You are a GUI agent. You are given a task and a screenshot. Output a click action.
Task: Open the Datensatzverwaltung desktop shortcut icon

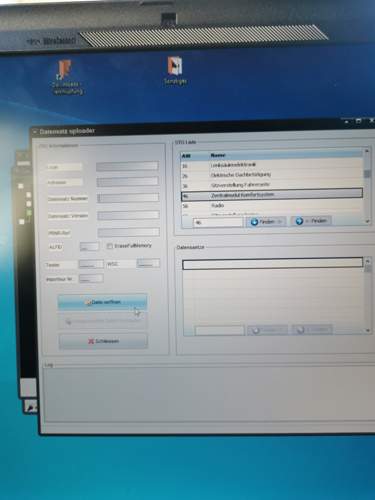(x=67, y=78)
